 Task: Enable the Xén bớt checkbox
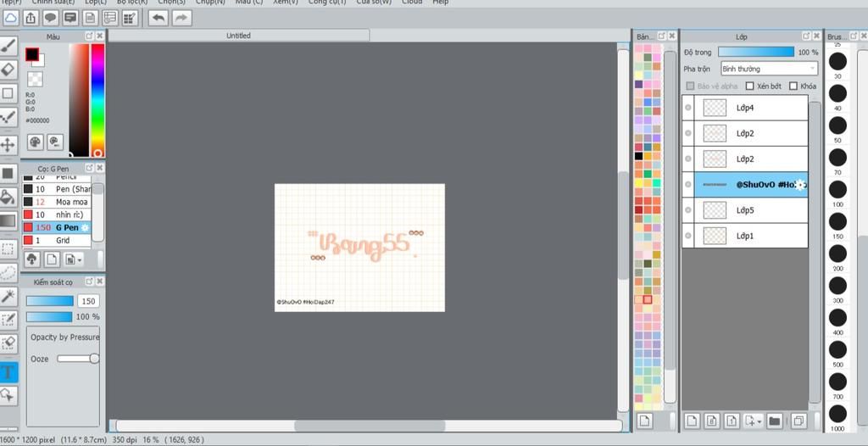[x=749, y=86]
